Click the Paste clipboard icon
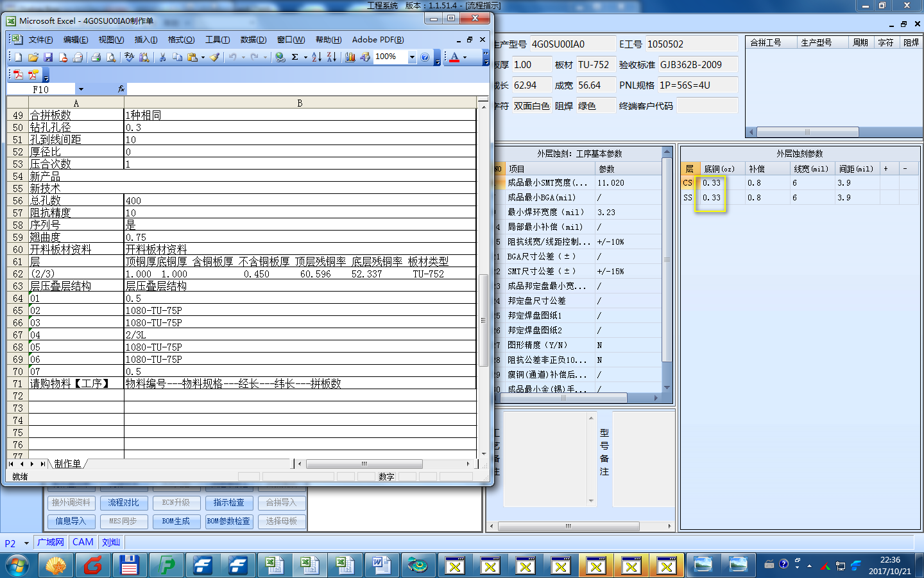 click(192, 57)
